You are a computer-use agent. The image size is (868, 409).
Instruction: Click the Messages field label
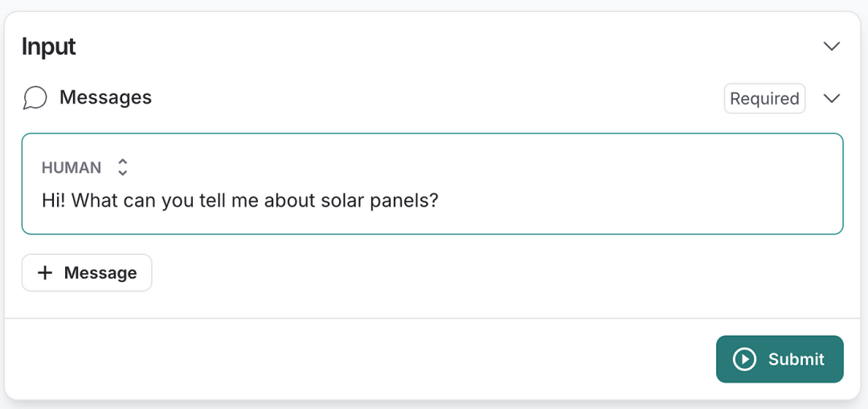105,97
